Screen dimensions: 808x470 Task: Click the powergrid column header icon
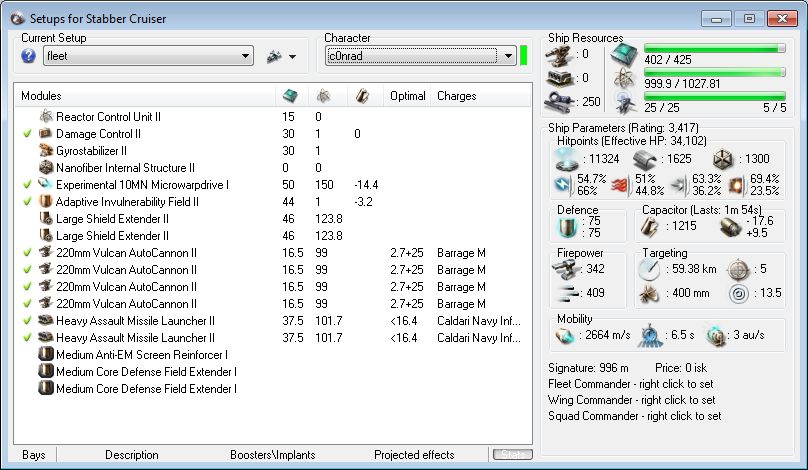point(323,95)
